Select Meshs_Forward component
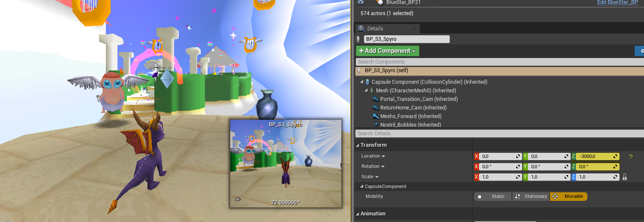The width and height of the screenshot is (644, 222). pos(411,116)
